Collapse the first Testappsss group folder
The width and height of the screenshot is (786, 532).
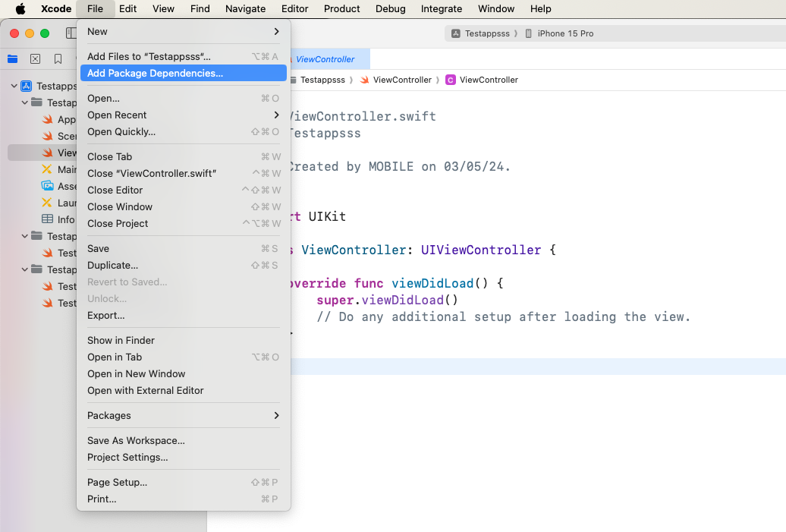coord(25,103)
